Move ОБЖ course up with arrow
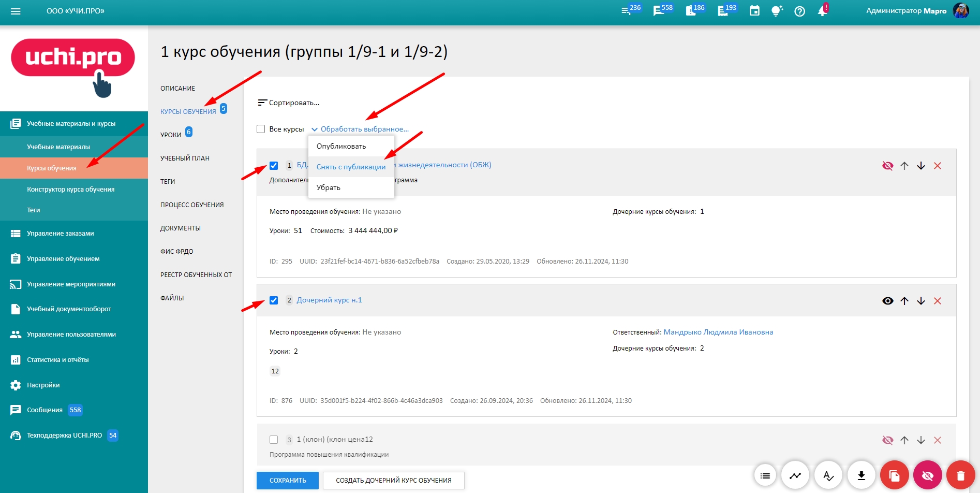Viewport: 980px width, 493px height. [x=904, y=166]
